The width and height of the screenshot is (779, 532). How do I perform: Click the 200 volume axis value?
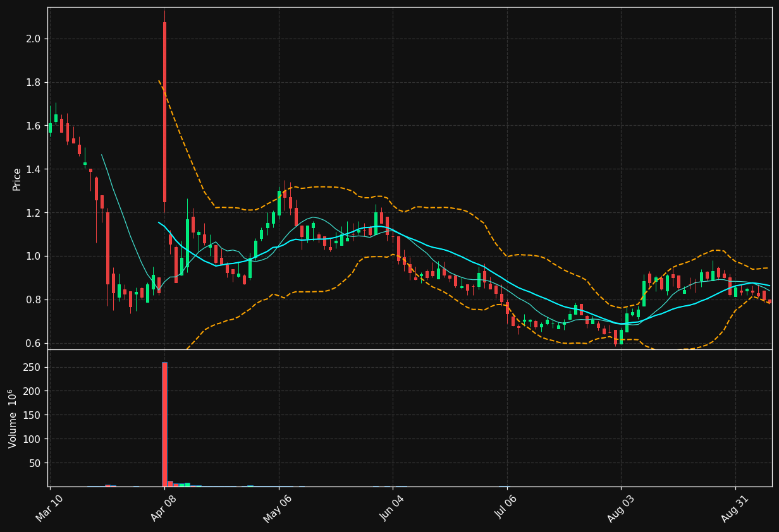click(32, 392)
